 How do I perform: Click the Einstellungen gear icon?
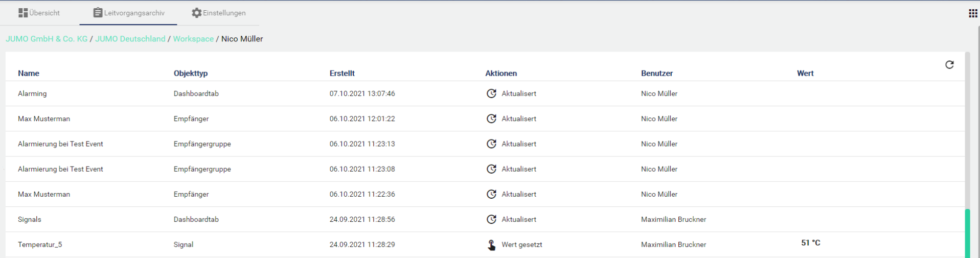pyautogui.click(x=196, y=13)
